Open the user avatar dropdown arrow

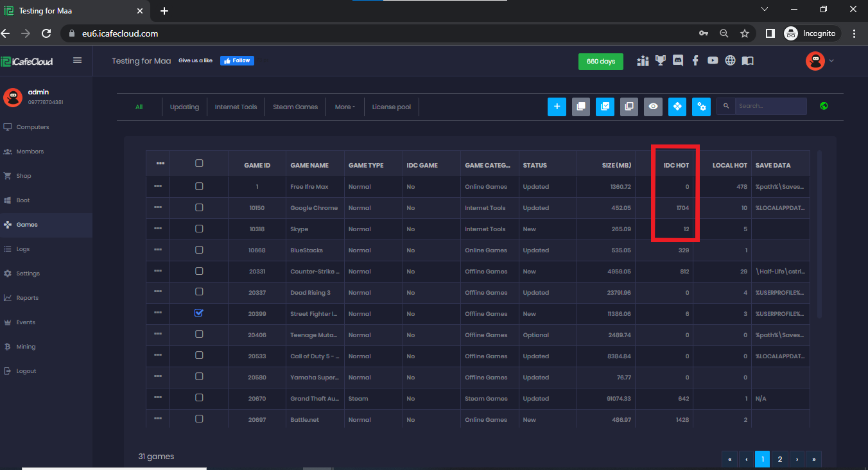coord(832,61)
